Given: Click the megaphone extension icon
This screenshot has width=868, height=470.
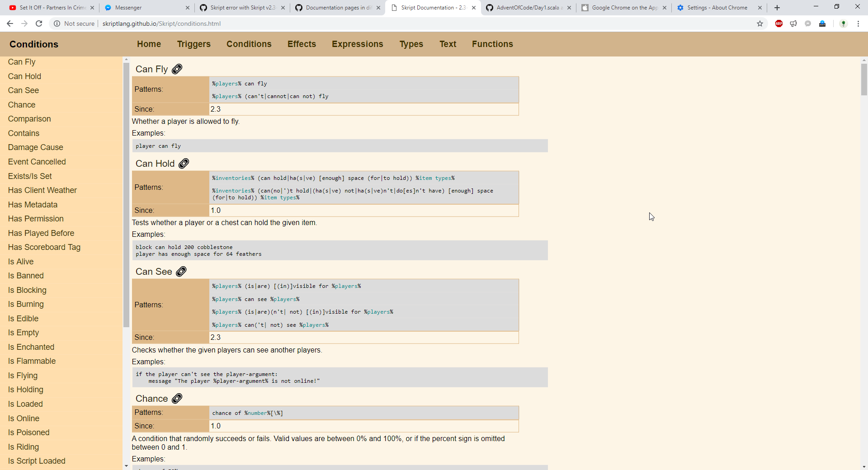Looking at the screenshot, I should click(793, 23).
